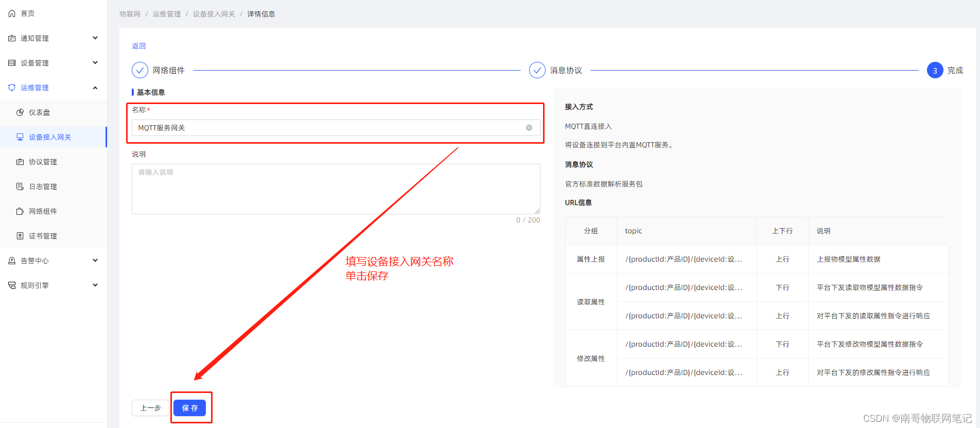Viewport: 980px width, 428px height.
Task: Click the topic cell in the 属性上报 row
Action: (x=687, y=259)
